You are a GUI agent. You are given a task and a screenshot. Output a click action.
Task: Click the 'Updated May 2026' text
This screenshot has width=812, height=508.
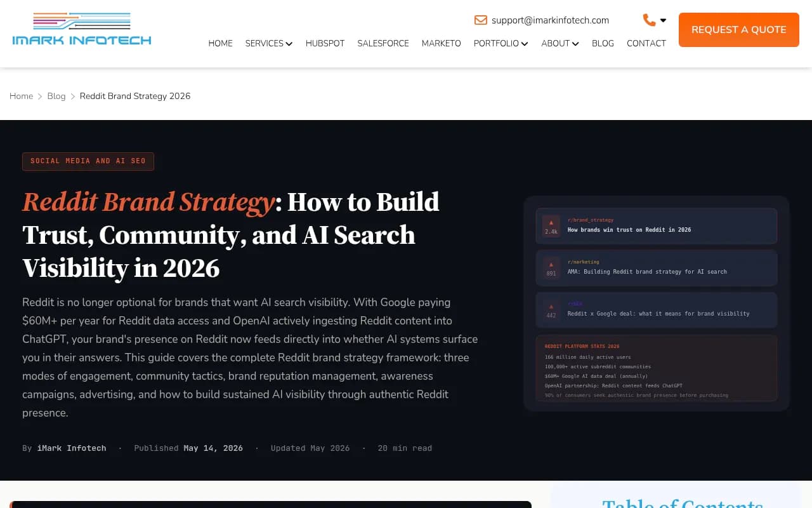(x=310, y=448)
